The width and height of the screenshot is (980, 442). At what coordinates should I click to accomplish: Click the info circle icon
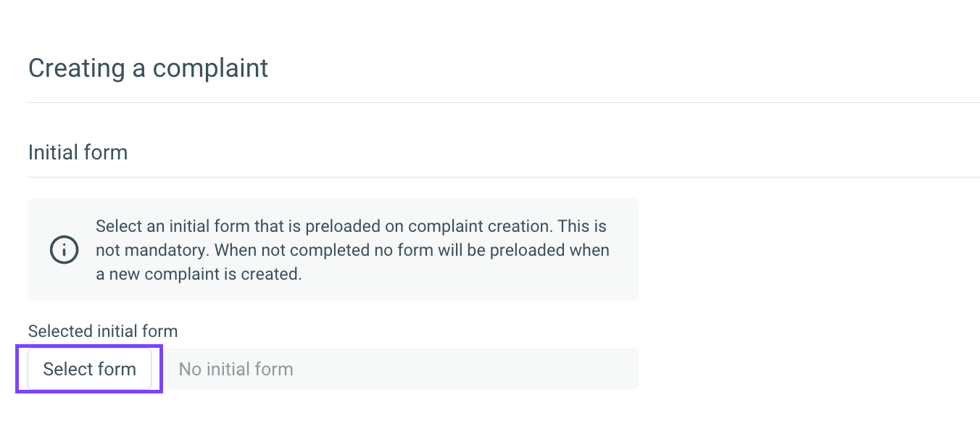click(x=64, y=250)
